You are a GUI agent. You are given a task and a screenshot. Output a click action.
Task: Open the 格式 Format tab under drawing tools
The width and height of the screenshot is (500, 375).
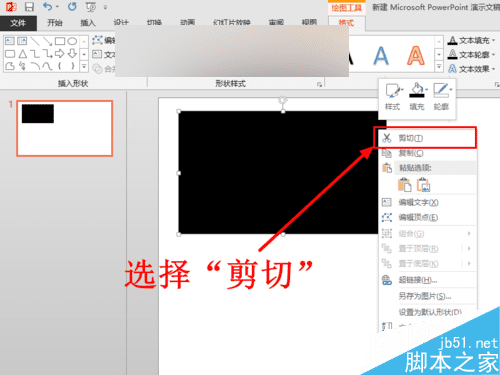[x=346, y=23]
